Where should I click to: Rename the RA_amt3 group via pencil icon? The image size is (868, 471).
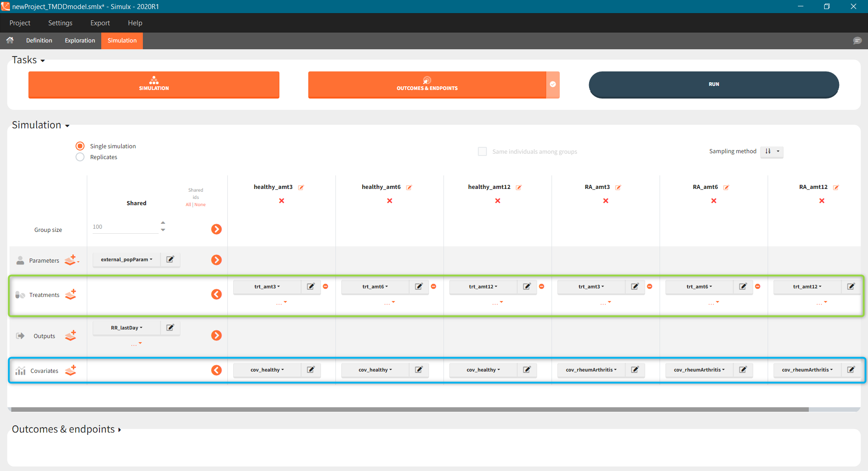point(618,188)
